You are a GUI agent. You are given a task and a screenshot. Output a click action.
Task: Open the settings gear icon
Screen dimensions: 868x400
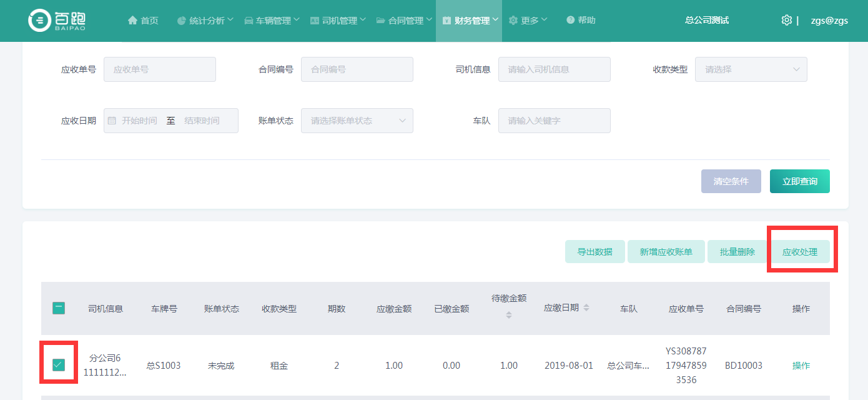click(x=786, y=20)
